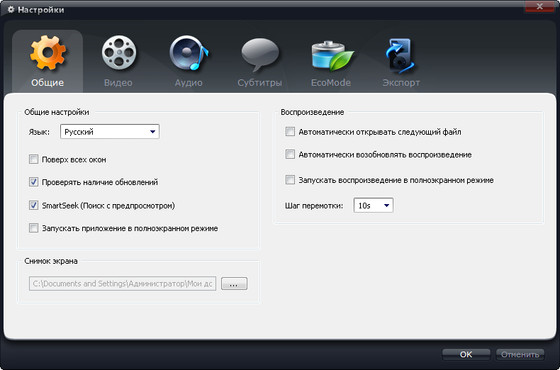Click the Язык: label

pyautogui.click(x=39, y=132)
